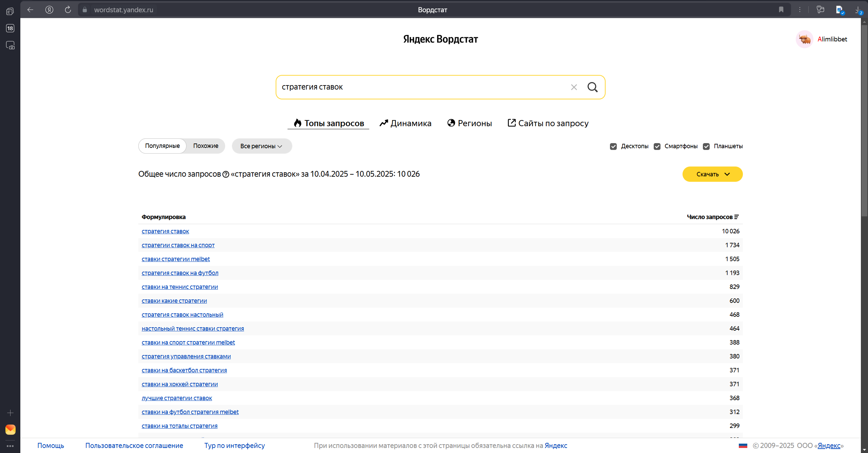Open the стратегия ставок на футбол link
Screen dimensions: 868x453
tap(180, 273)
